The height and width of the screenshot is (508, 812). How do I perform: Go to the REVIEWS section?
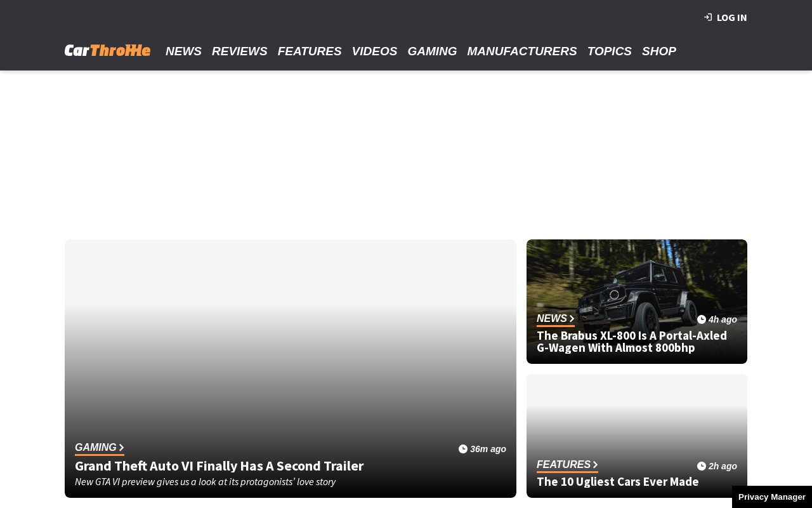pos(240,51)
